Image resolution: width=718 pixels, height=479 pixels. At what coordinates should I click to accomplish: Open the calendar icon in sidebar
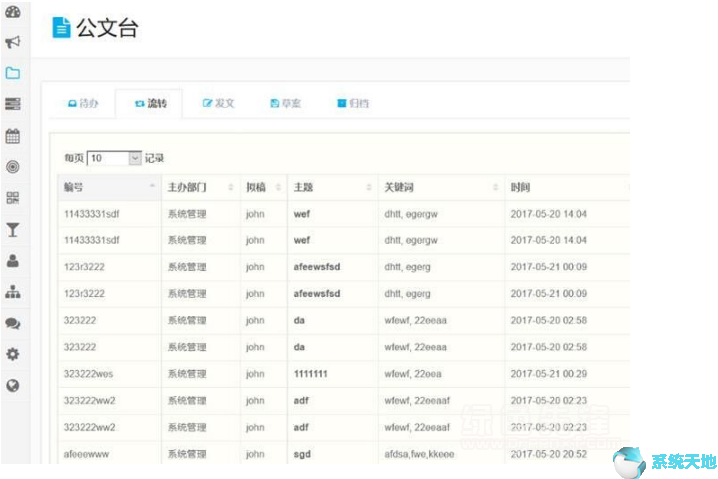point(13,136)
